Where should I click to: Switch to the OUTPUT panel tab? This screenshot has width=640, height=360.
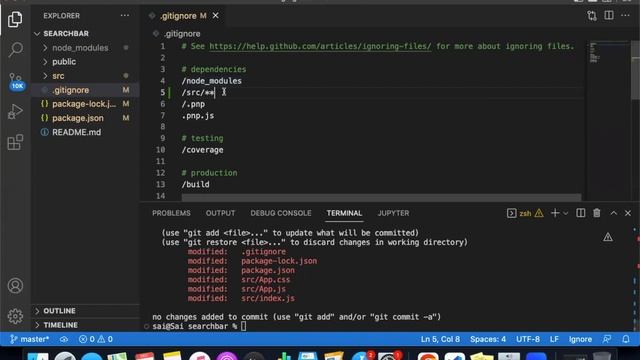[x=220, y=213]
